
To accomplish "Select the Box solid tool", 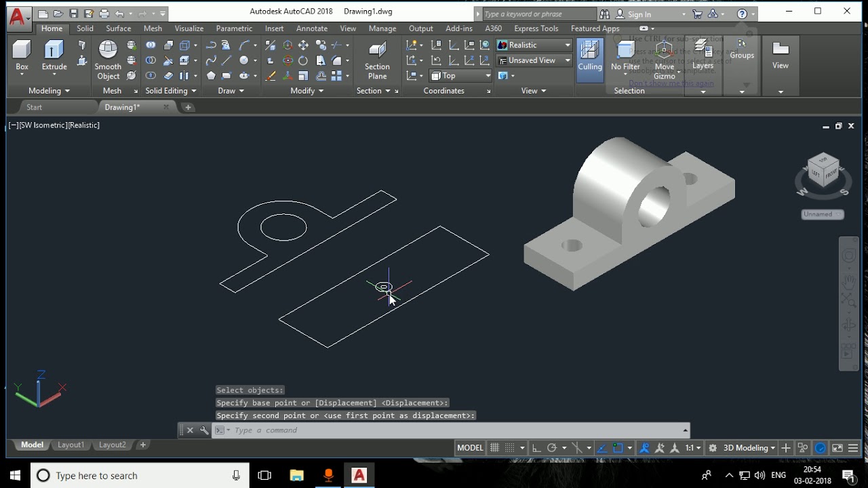I will coord(22,56).
